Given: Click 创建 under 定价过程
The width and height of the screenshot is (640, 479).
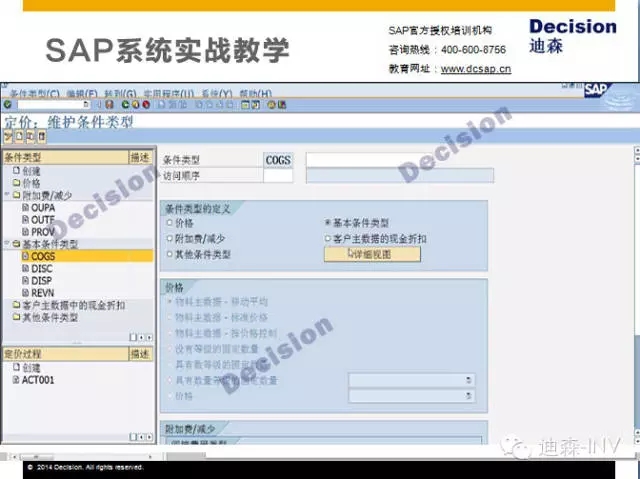Looking at the screenshot, I should (x=31, y=368).
